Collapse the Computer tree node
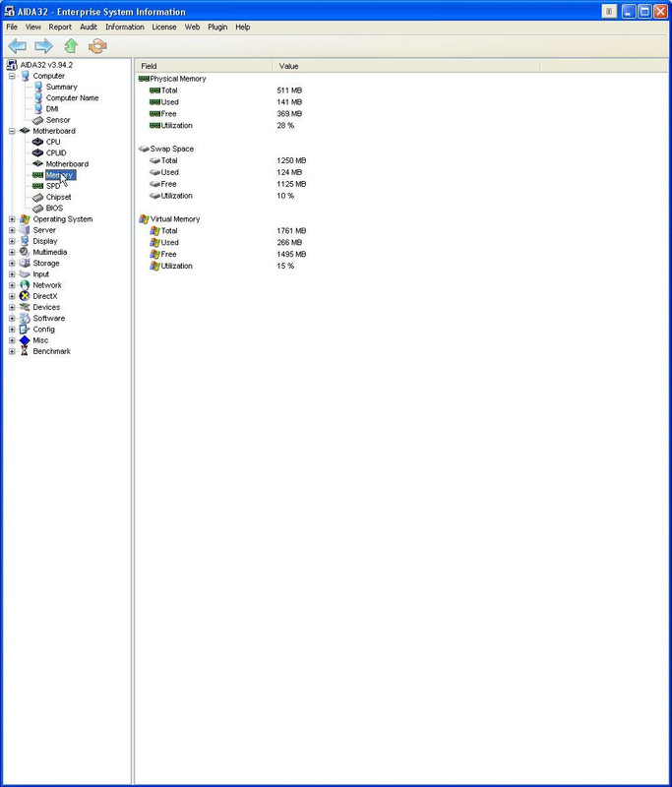This screenshot has width=672, height=787. [x=12, y=76]
